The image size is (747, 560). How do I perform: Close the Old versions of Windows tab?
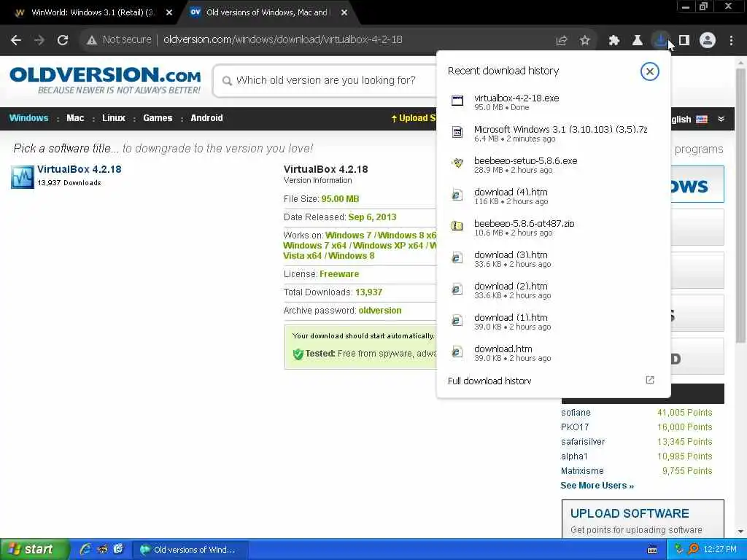(344, 13)
